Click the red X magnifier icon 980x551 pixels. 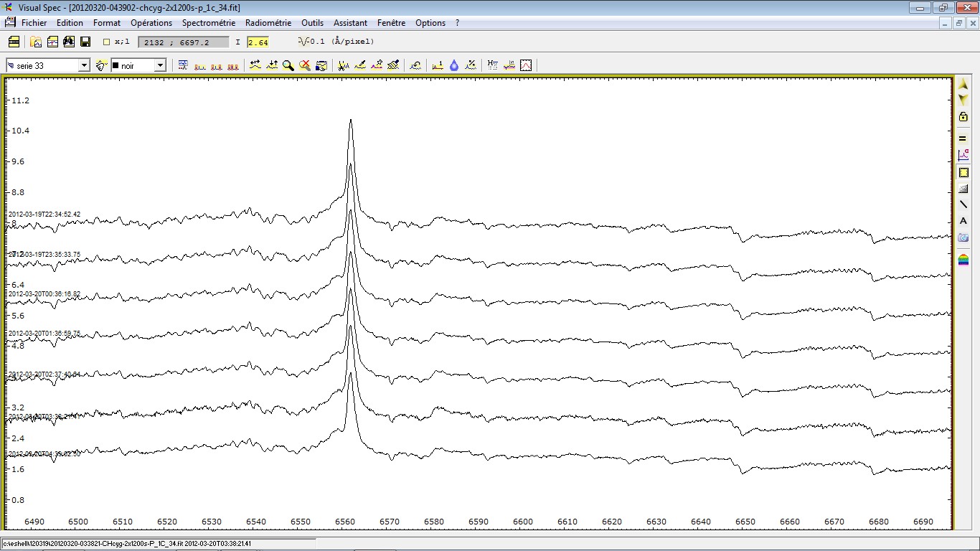point(305,65)
